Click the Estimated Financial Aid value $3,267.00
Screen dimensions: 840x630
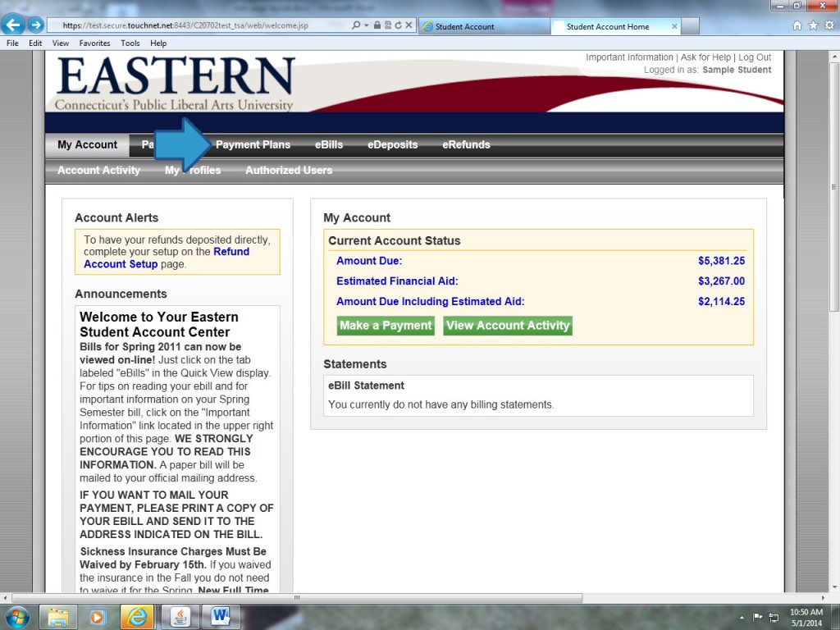click(721, 281)
